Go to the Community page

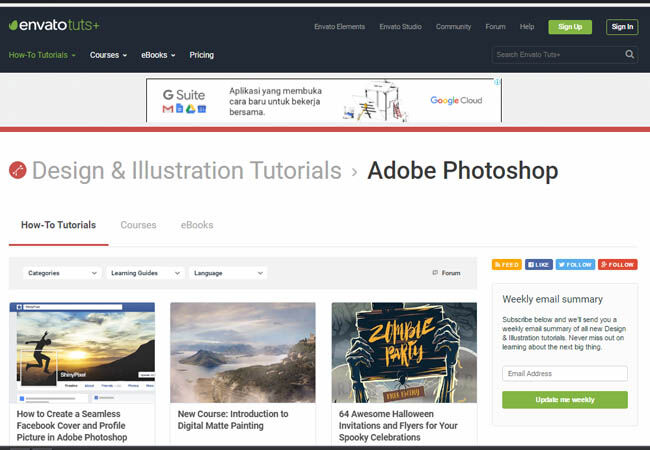point(454,27)
